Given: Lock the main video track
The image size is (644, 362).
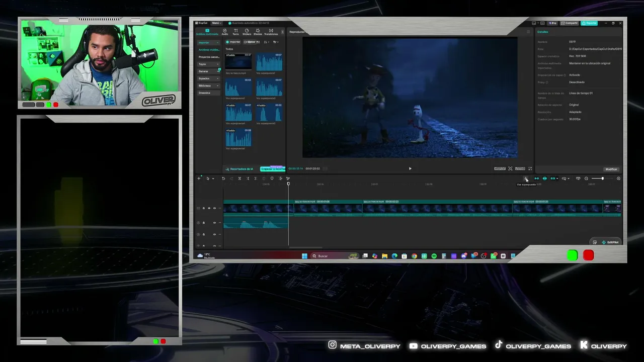Looking at the screenshot, I should (x=204, y=208).
